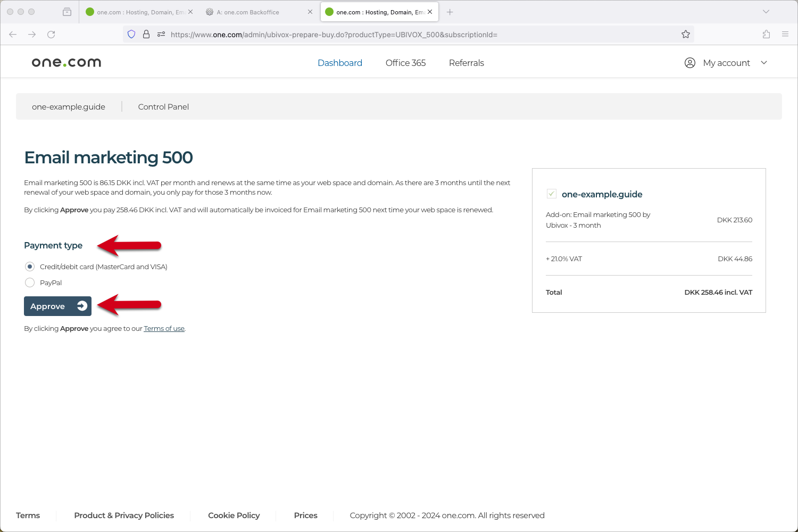Bookmark this page with the star icon
Viewport: 798px width, 532px height.
point(685,34)
